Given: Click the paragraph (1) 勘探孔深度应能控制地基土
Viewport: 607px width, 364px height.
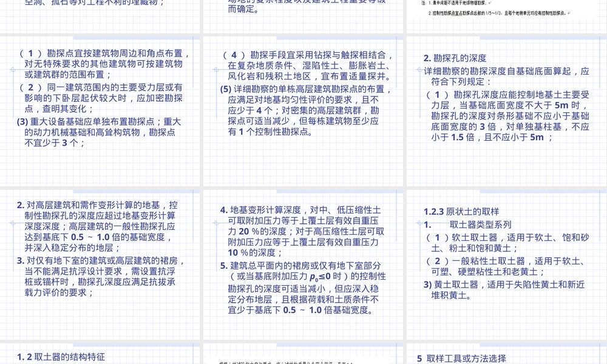Looking at the screenshot, I should pos(507,116).
